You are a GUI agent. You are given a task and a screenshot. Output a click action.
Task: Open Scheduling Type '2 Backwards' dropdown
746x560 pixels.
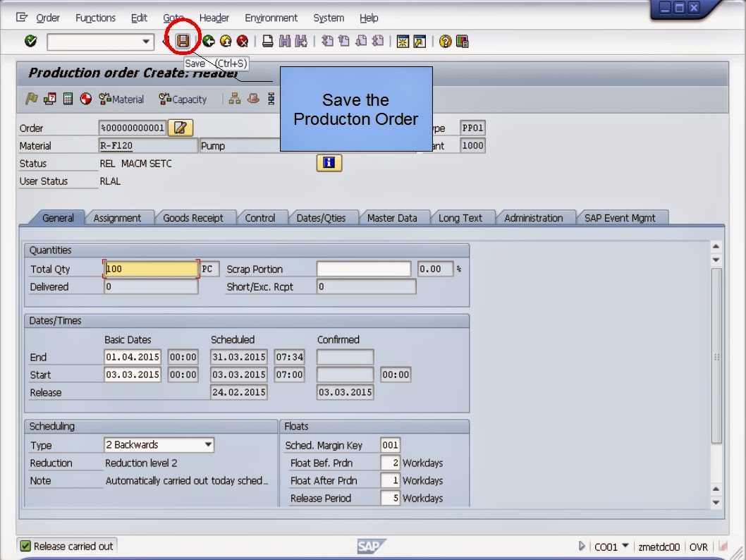(x=208, y=445)
